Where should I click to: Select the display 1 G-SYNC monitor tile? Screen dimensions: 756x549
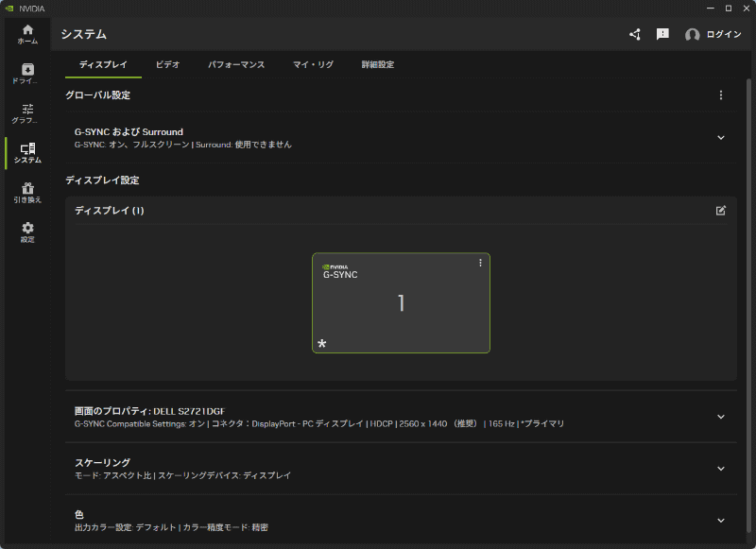click(x=401, y=302)
